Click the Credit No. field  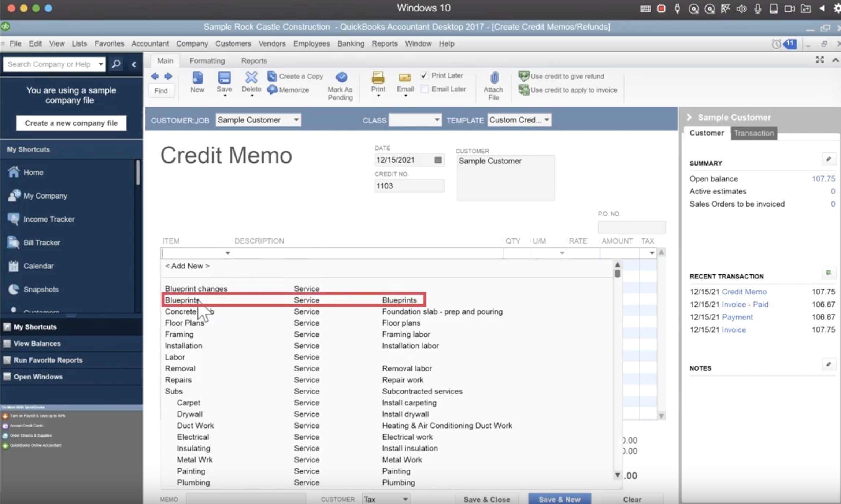pyautogui.click(x=410, y=186)
